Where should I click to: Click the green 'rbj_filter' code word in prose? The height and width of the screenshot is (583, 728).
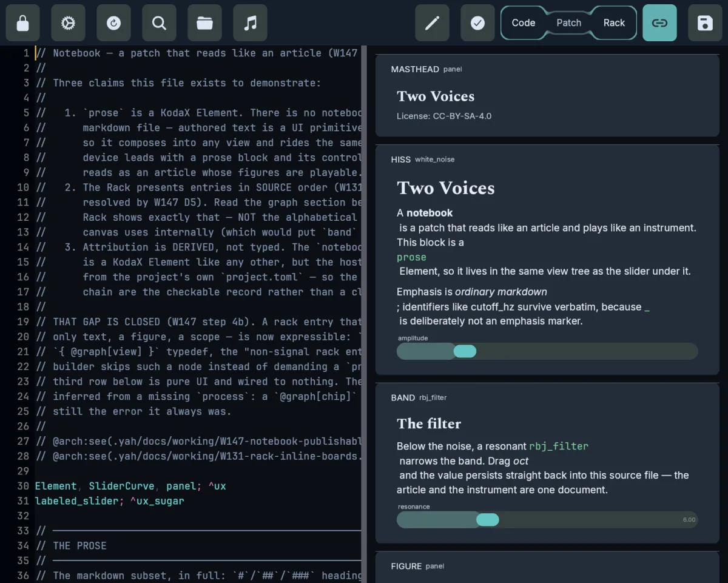point(559,447)
